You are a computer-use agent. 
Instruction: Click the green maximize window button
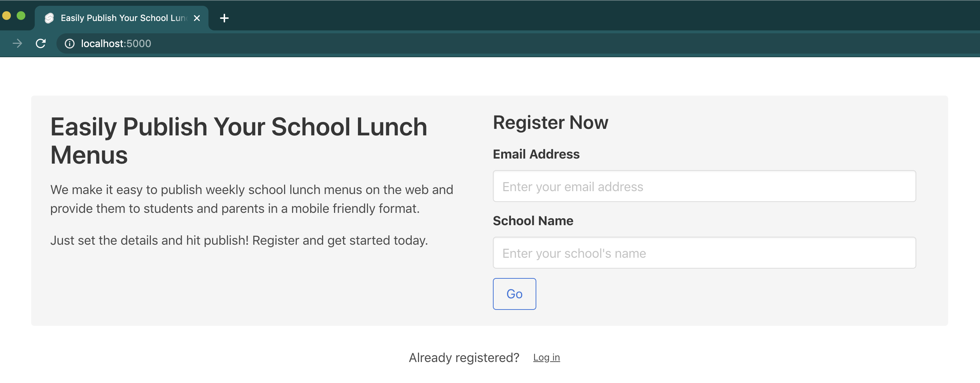coord(21,16)
